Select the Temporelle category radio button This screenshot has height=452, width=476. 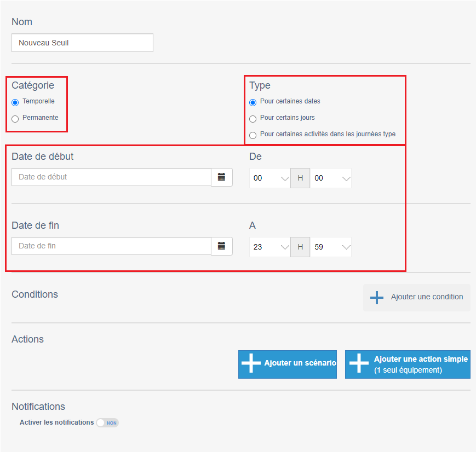(15, 102)
